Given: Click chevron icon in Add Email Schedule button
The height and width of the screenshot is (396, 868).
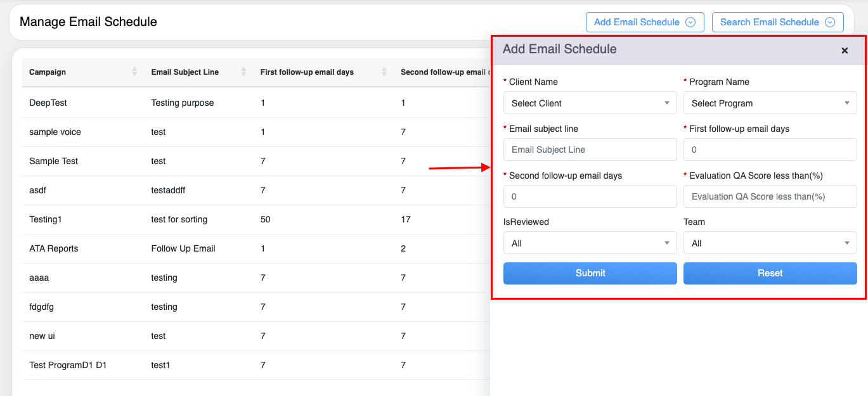Looking at the screenshot, I should [691, 22].
